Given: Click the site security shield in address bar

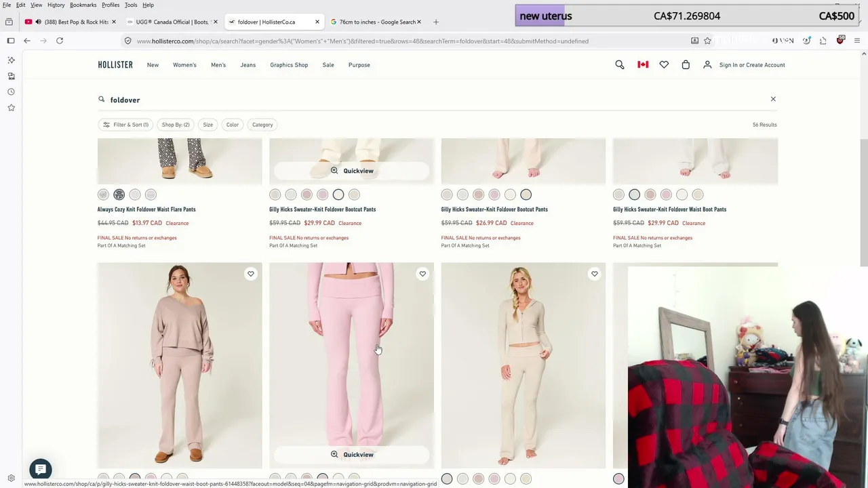Looking at the screenshot, I should coord(127,41).
